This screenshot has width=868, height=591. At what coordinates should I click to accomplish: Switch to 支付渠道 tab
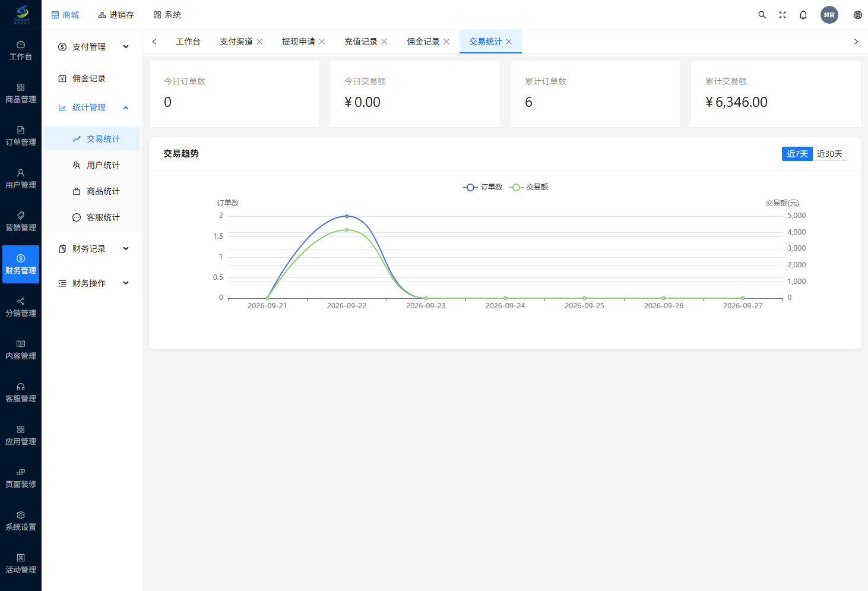click(236, 42)
